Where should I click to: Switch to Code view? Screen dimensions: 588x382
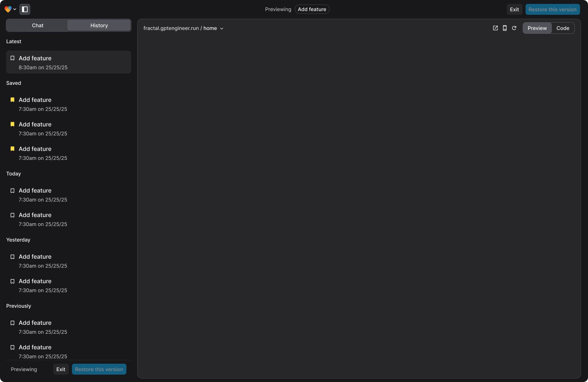pyautogui.click(x=563, y=28)
